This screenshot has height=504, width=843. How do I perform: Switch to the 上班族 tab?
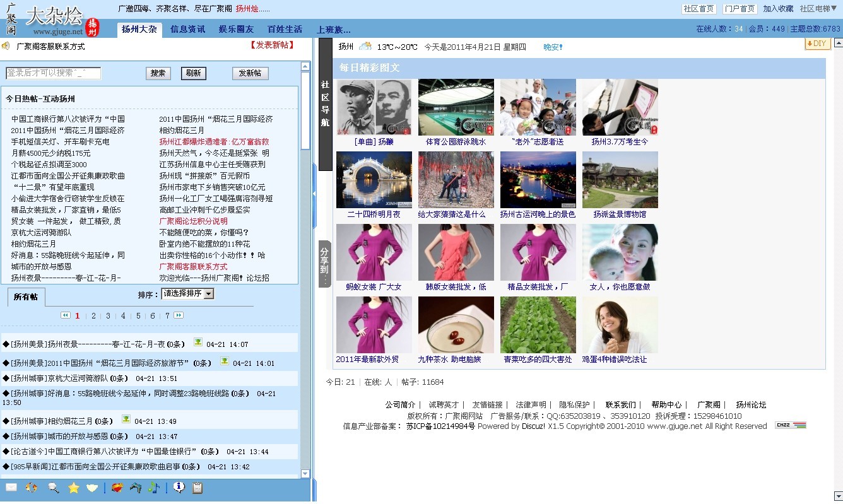pos(333,30)
